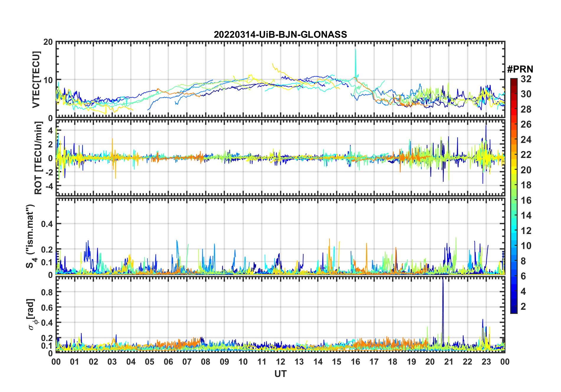Click the S4 y-axis tick 0.4
The height and width of the screenshot is (392, 561).
click(47, 224)
